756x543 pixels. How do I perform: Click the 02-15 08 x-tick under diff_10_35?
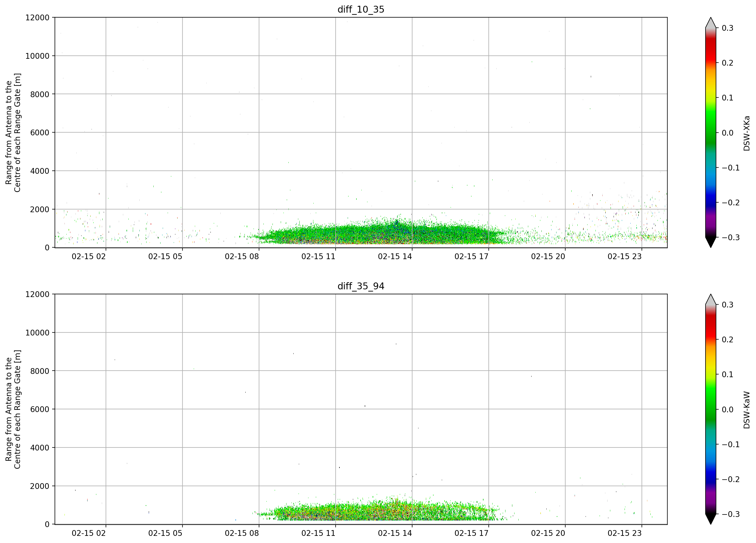(242, 256)
